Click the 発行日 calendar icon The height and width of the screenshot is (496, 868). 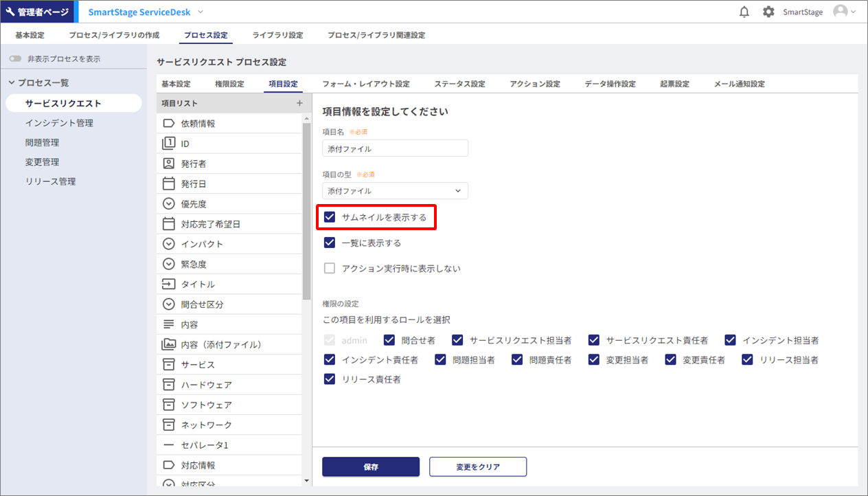[x=168, y=183]
